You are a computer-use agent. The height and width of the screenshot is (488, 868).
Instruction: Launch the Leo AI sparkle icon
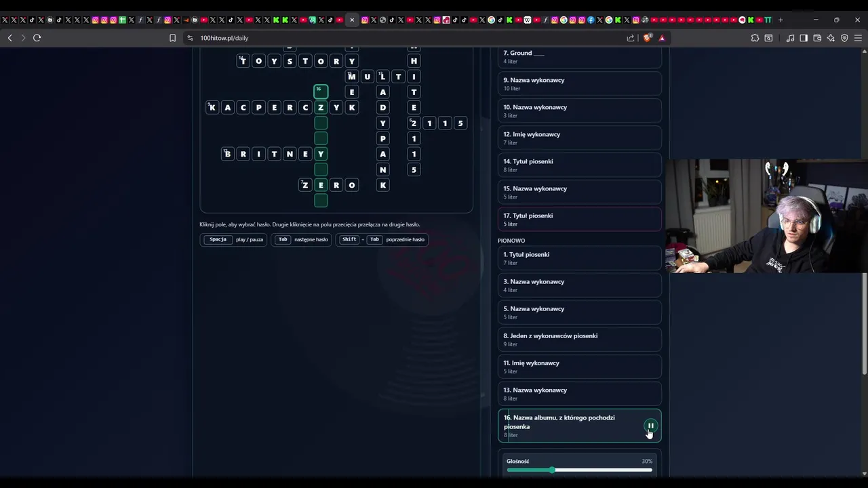point(831,38)
